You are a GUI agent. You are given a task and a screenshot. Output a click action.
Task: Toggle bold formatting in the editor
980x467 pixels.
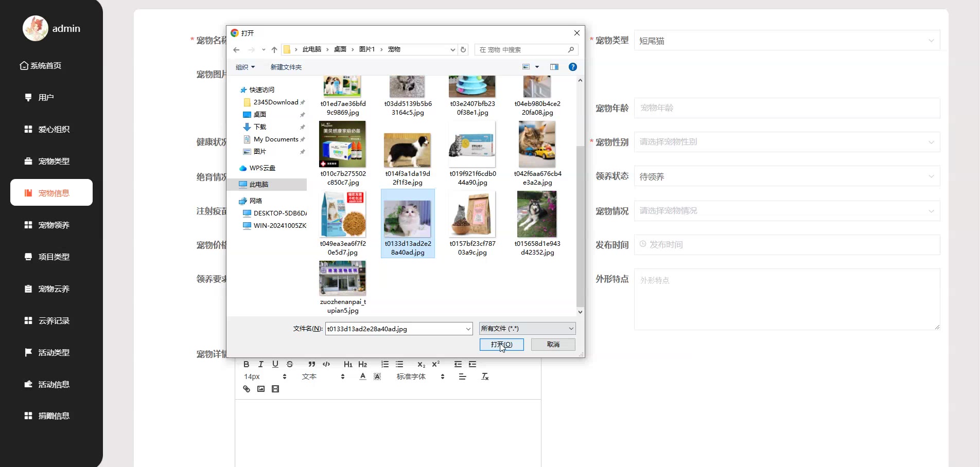tap(247, 364)
